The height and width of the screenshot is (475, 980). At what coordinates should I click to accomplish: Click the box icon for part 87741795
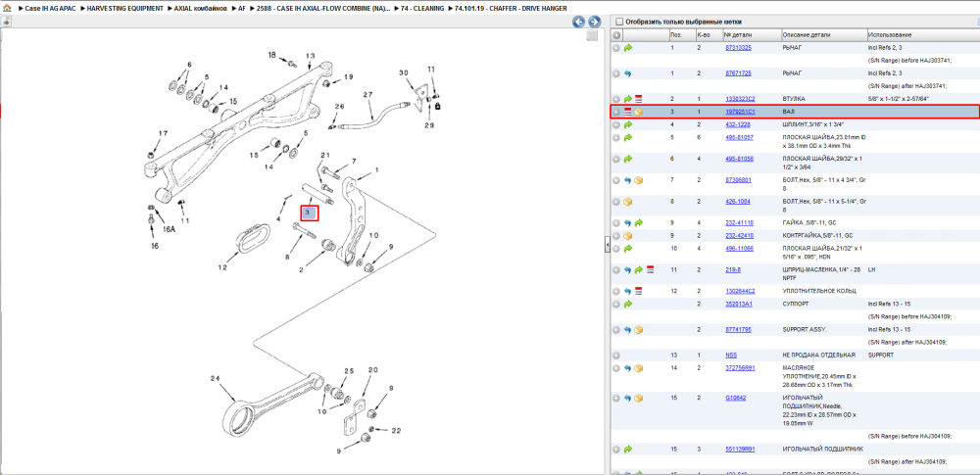coord(639,330)
